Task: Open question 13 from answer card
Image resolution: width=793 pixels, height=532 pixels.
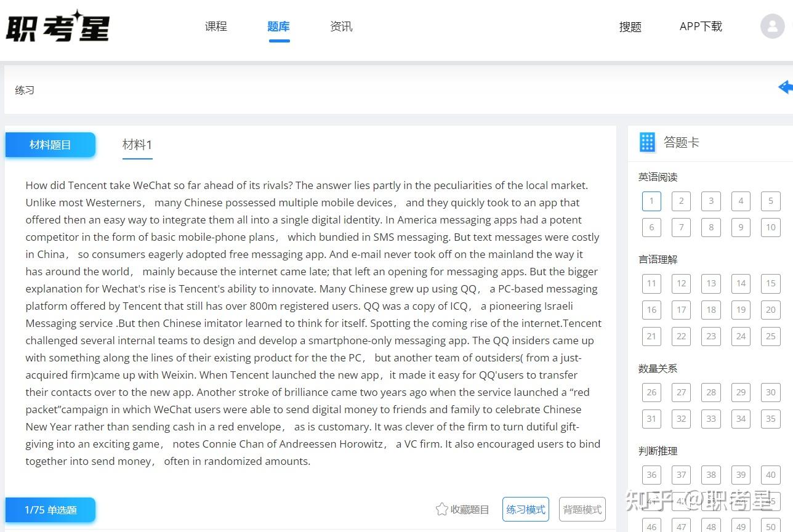Action: 711,283
